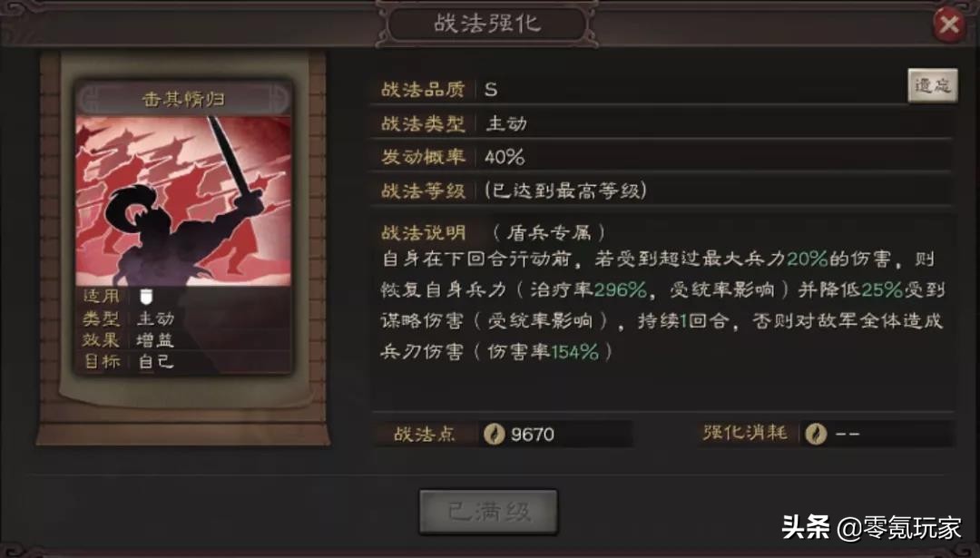
Task: Click the 效果 增益 row on card
Action: [x=183, y=340]
